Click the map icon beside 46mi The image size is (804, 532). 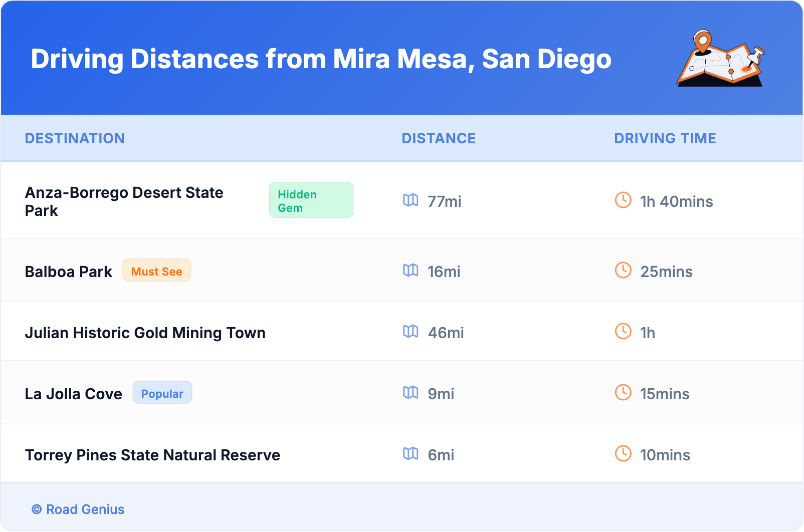411,332
